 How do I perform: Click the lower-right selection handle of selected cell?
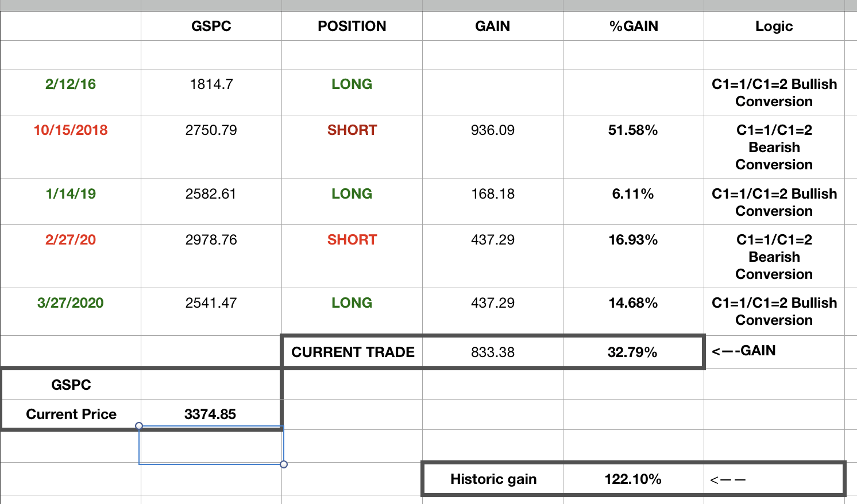click(x=284, y=464)
